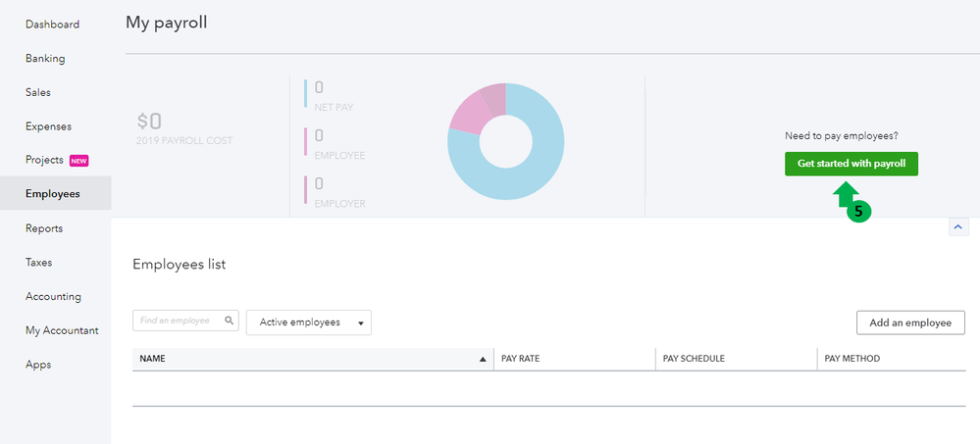Sort the list by the NAME arrow
This screenshot has width=980, height=444.
[482, 360]
